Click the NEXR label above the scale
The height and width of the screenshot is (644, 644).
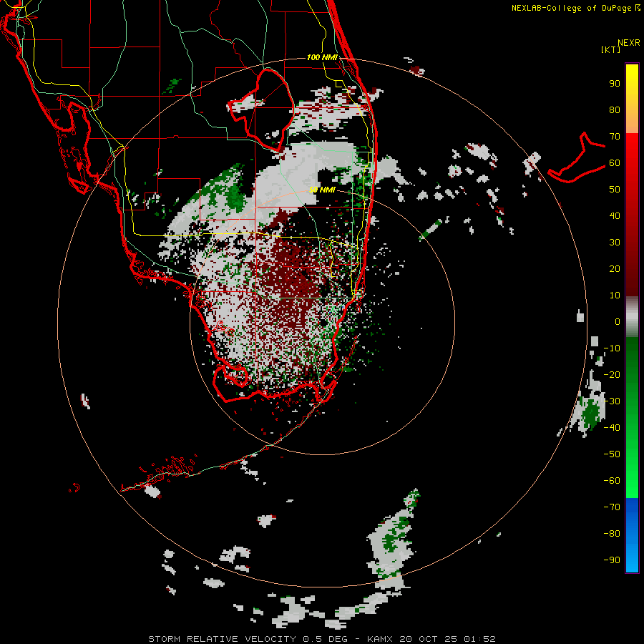pyautogui.click(x=629, y=43)
